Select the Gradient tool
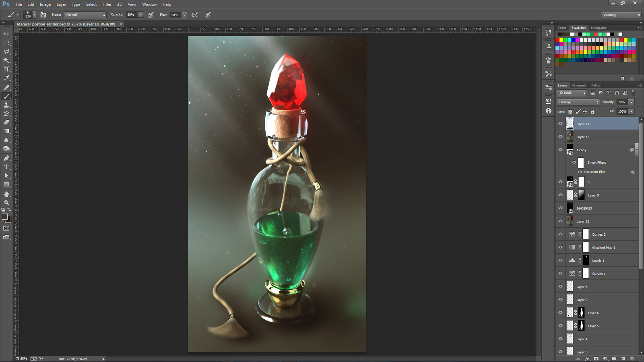The height and width of the screenshot is (362, 644). (6, 131)
